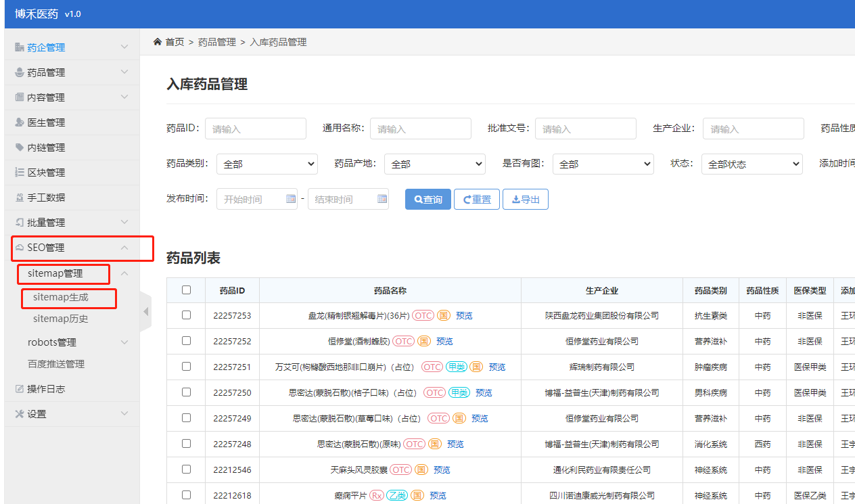Image resolution: width=855 pixels, height=504 pixels.
Task: Click the home icon in breadcrumb
Action: [x=158, y=42]
